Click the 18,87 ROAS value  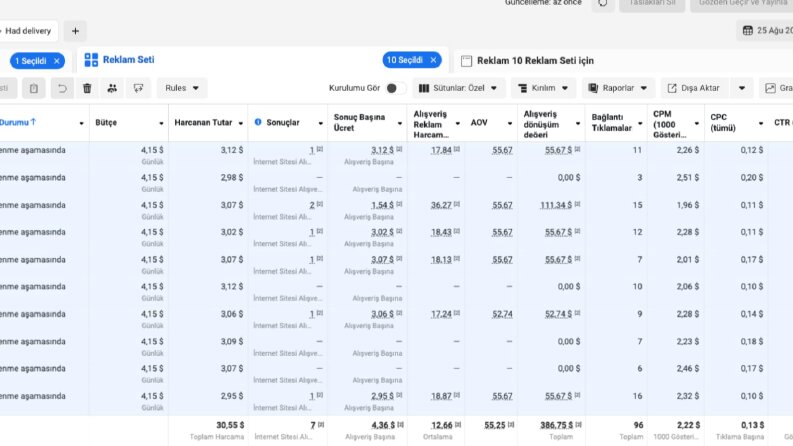click(441, 396)
